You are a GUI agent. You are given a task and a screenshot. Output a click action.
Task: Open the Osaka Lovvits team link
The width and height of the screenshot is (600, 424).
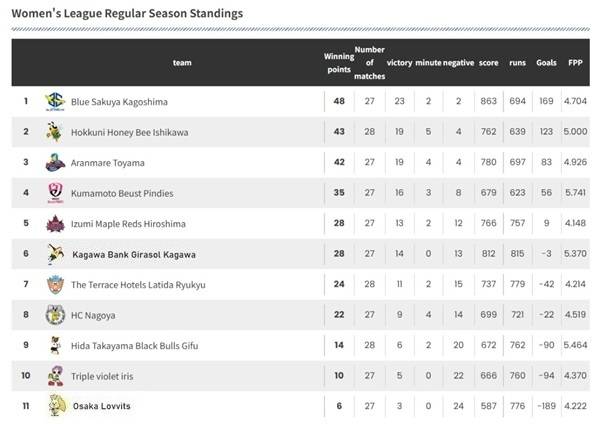pyautogui.click(x=101, y=406)
